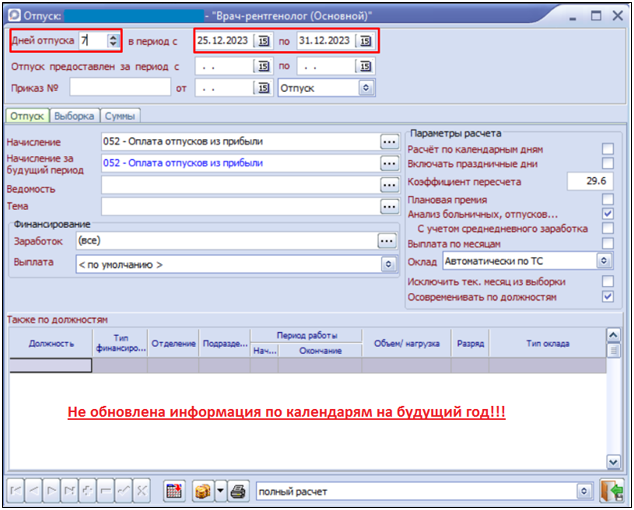This screenshot has height=510, width=634.
Task: Click the ellipsis button next to Тема field
Action: pyautogui.click(x=389, y=206)
